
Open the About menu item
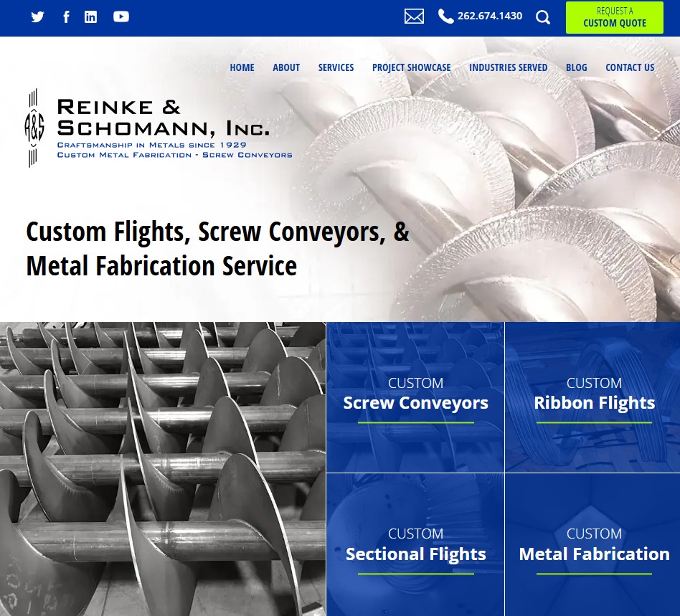[x=286, y=67]
